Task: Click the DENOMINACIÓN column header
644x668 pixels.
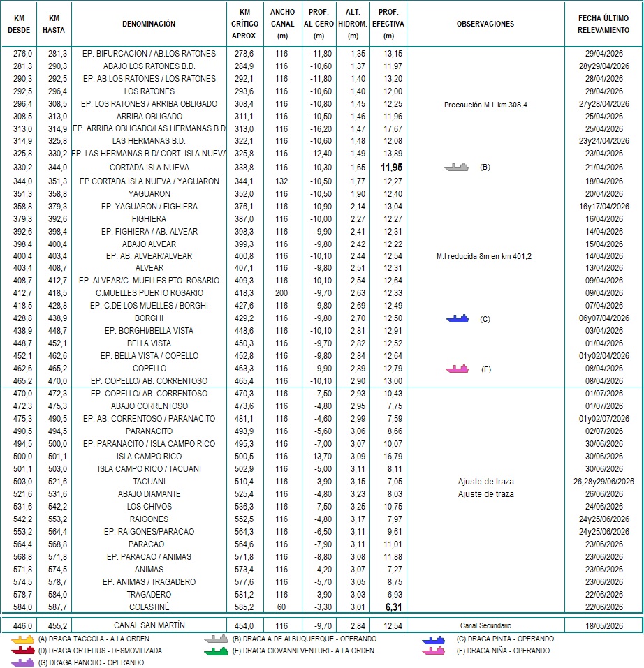Action: 149,24
